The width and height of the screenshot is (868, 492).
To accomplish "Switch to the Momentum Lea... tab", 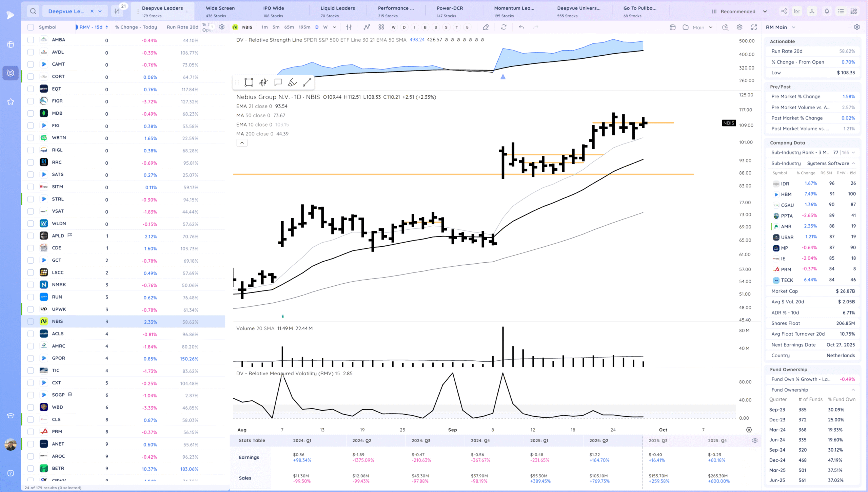I will [514, 12].
